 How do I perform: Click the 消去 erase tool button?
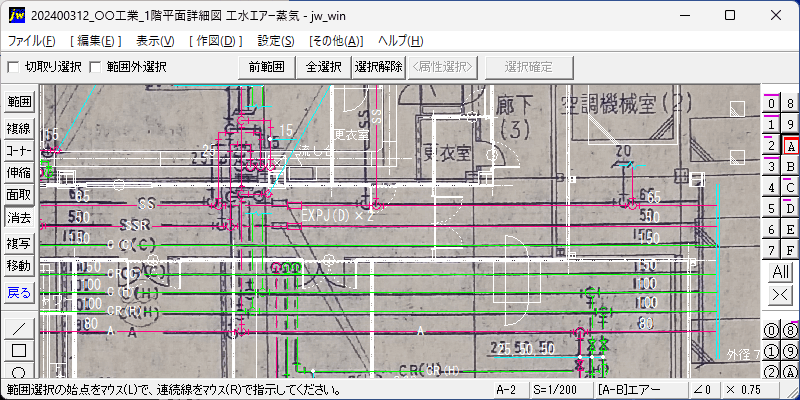pos(19,217)
